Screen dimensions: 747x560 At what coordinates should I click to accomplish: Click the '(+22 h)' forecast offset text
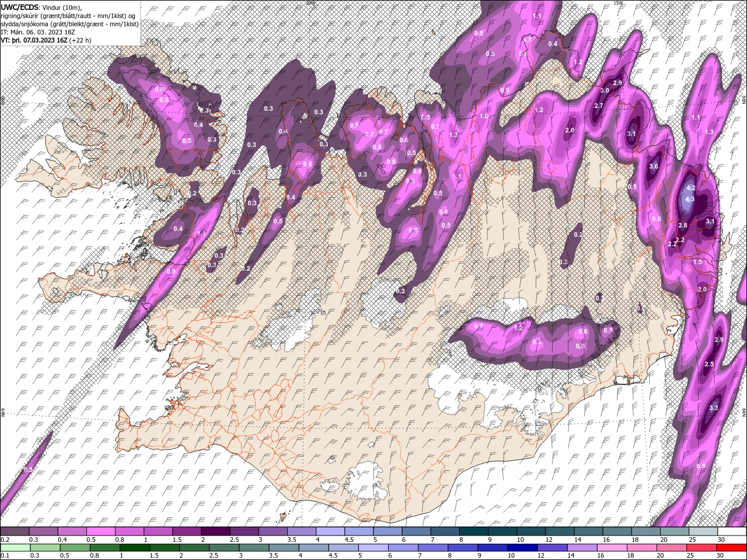pyautogui.click(x=80, y=40)
